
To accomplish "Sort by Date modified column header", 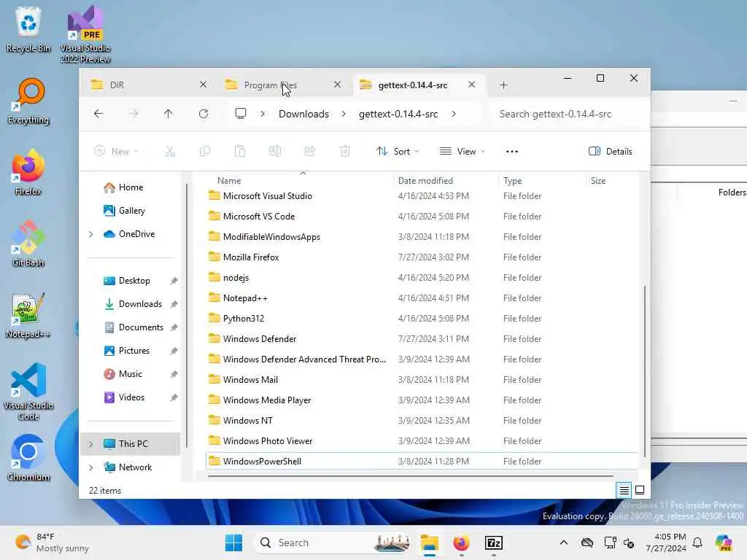I will coord(446,181).
